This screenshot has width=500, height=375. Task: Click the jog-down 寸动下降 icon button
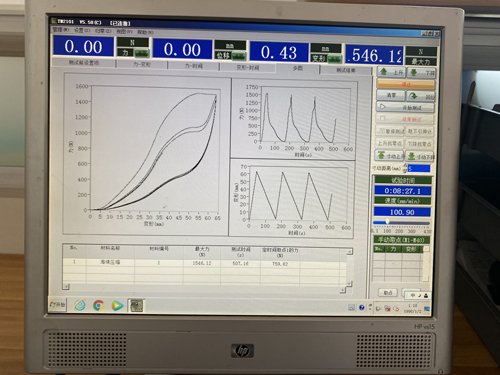point(420,156)
